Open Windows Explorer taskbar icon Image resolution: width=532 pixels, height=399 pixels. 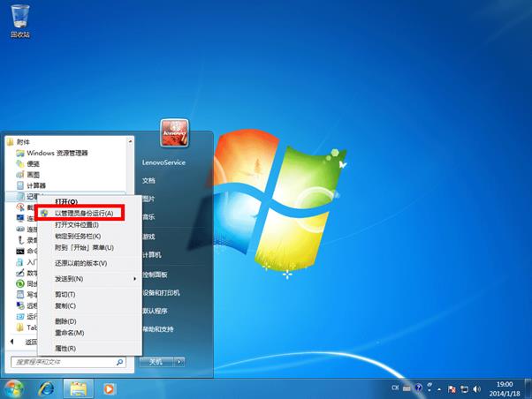pyautogui.click(x=79, y=388)
